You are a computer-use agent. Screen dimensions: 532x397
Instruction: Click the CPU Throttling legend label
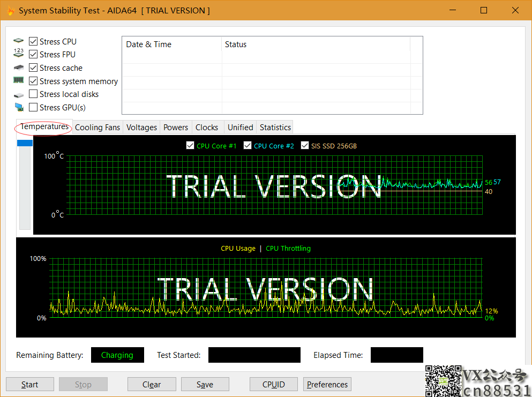(288, 248)
